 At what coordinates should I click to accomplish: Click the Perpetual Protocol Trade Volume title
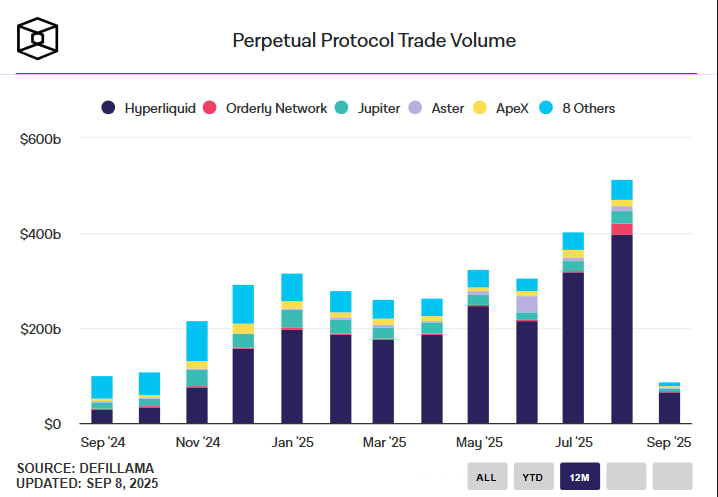point(374,41)
